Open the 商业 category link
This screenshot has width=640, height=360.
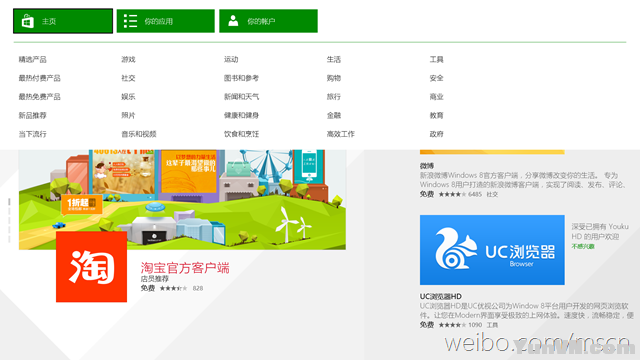click(x=436, y=97)
